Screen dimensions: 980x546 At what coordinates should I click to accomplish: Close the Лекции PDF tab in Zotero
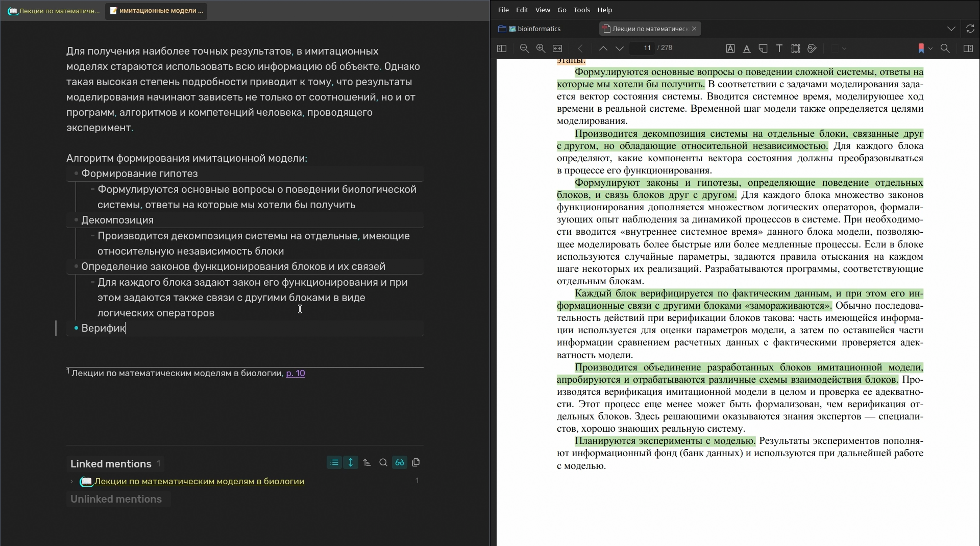click(694, 29)
